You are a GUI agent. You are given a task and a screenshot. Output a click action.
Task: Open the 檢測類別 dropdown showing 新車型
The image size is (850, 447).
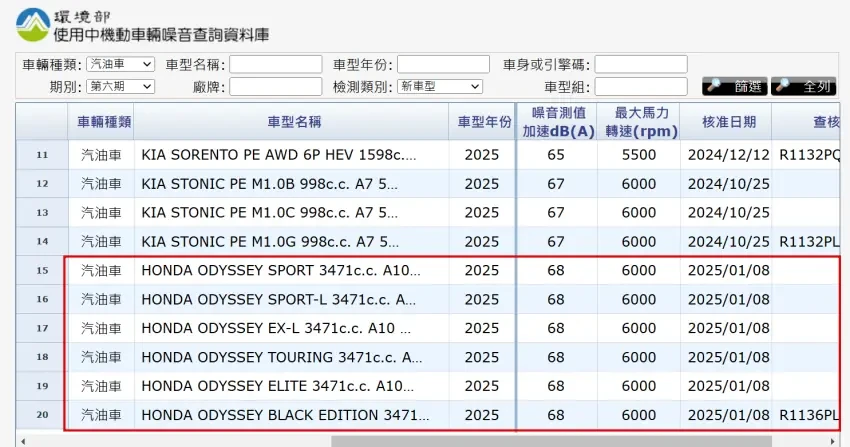coord(440,86)
